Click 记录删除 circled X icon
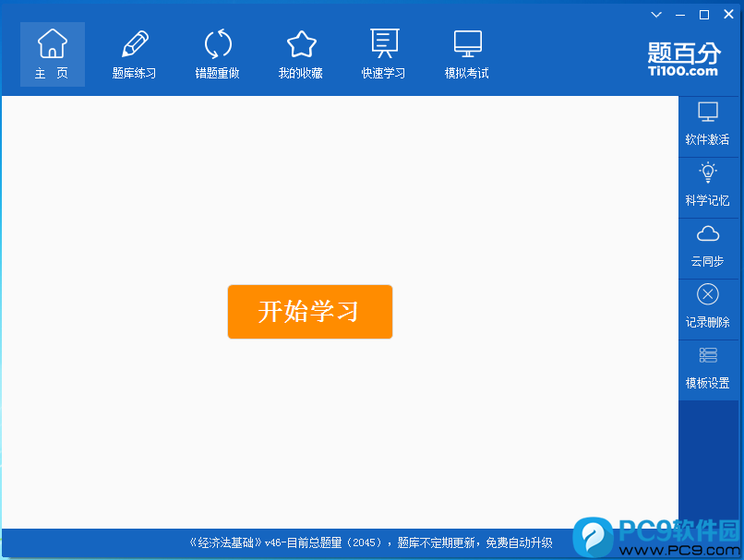This screenshot has height=560, width=744. point(707,294)
